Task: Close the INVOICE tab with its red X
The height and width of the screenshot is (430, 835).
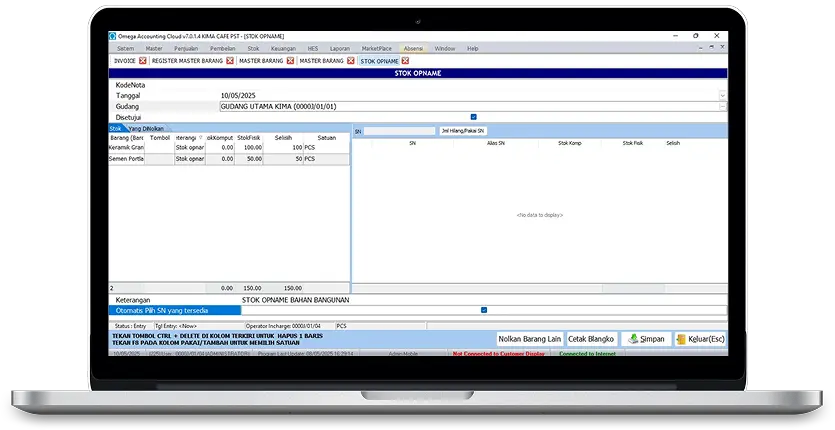Action: click(x=143, y=61)
